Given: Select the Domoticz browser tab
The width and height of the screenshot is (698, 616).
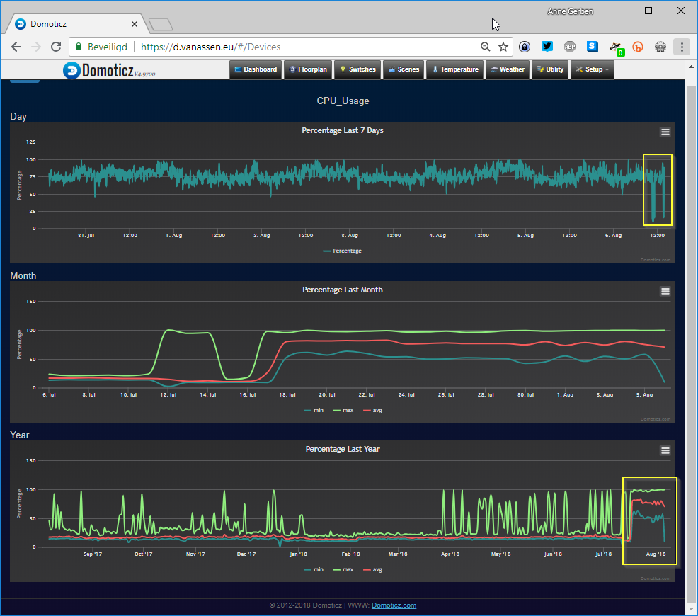Looking at the screenshot, I should point(76,24).
